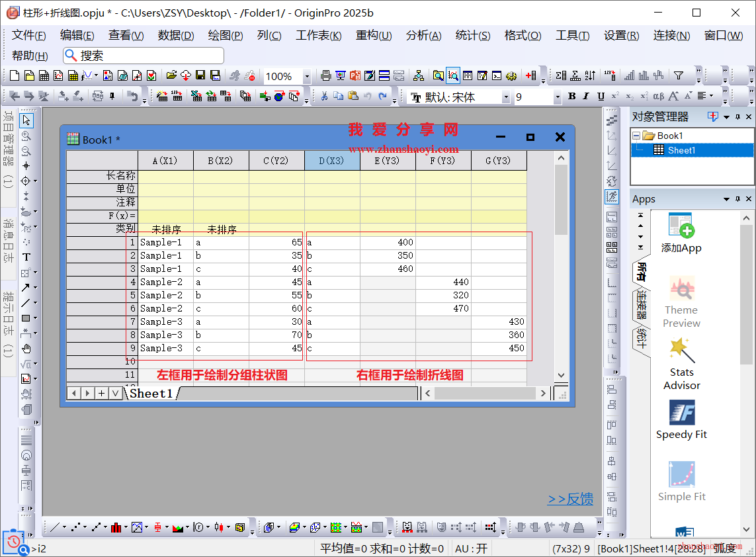The height and width of the screenshot is (557, 756).
Task: Click the Print icon in toolbar
Action: (x=325, y=76)
